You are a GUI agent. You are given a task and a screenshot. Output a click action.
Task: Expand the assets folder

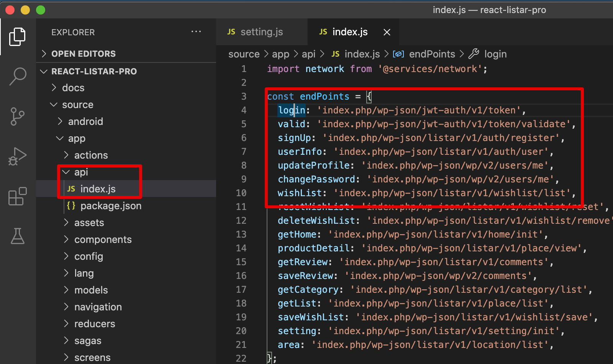(x=126, y=223)
